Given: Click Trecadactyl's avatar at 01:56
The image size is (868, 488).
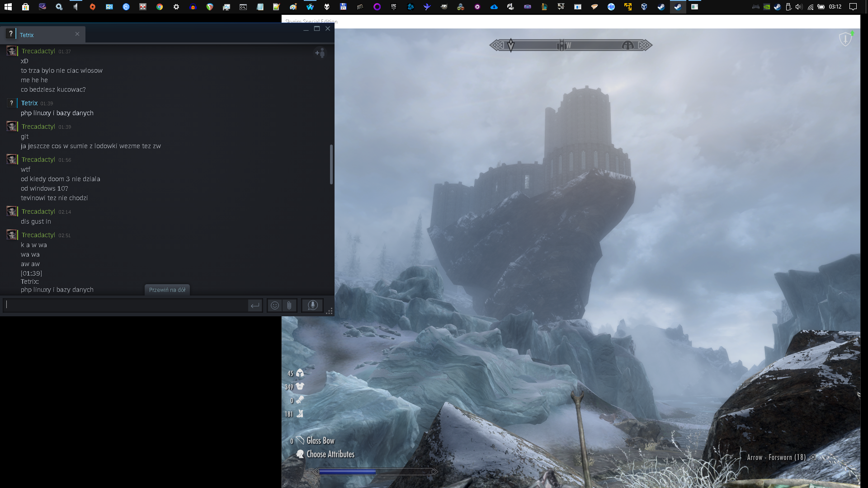Looking at the screenshot, I should pos(12,159).
